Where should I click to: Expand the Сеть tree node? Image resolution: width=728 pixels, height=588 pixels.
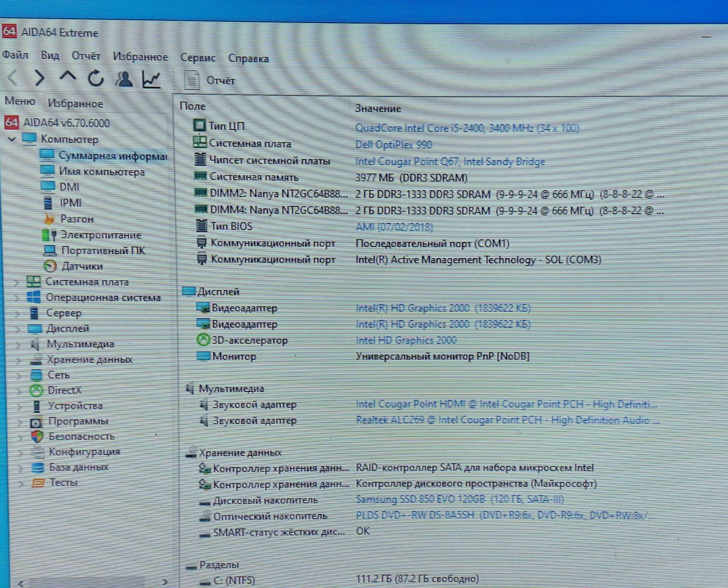[x=19, y=375]
